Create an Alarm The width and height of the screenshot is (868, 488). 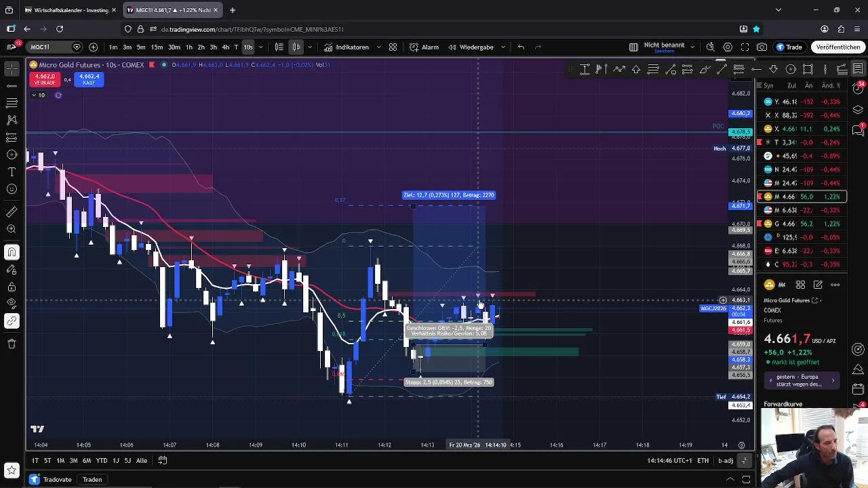point(425,47)
